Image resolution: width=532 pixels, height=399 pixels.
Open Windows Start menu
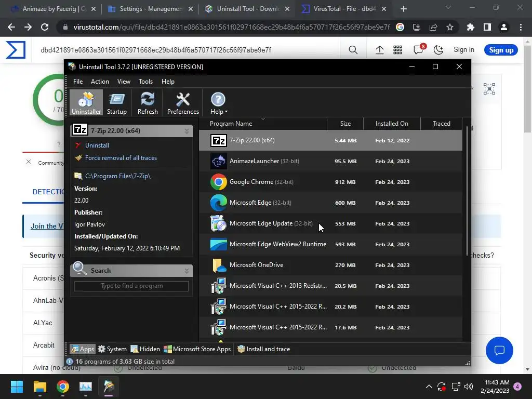tap(17, 387)
